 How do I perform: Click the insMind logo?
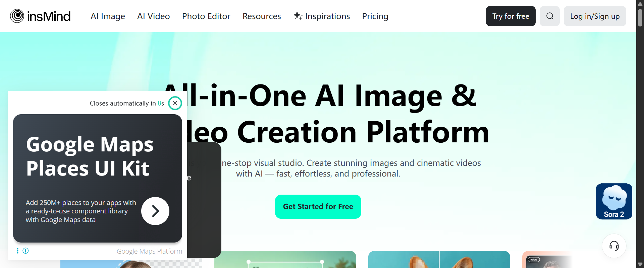(40, 16)
